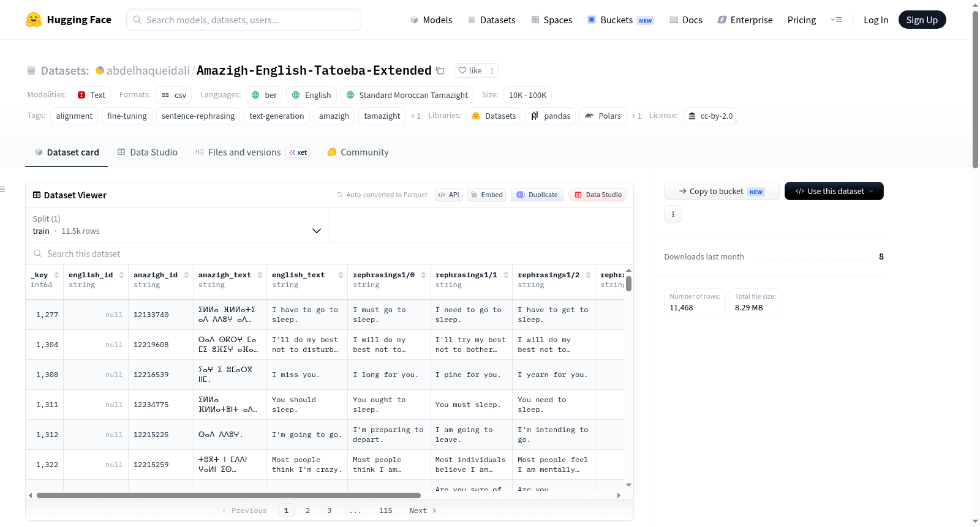Screen dimensions: 980x527
Task: Open the Docs page
Action: (686, 20)
